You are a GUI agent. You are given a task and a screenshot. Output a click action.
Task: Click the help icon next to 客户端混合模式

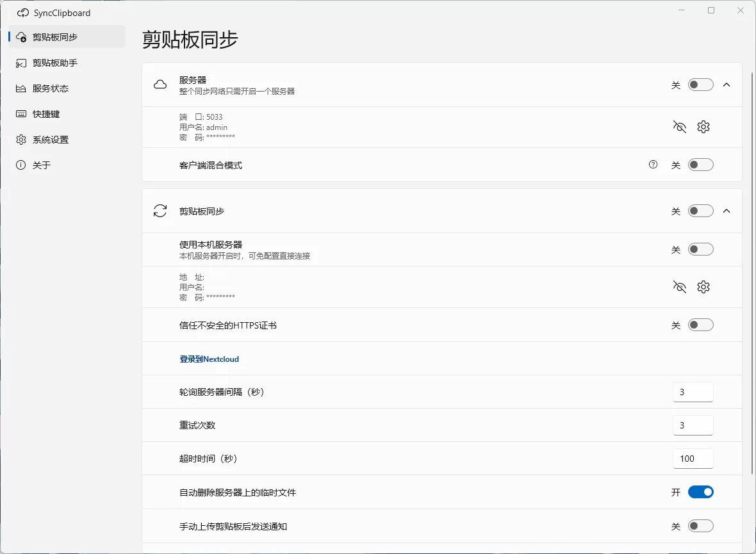point(653,165)
